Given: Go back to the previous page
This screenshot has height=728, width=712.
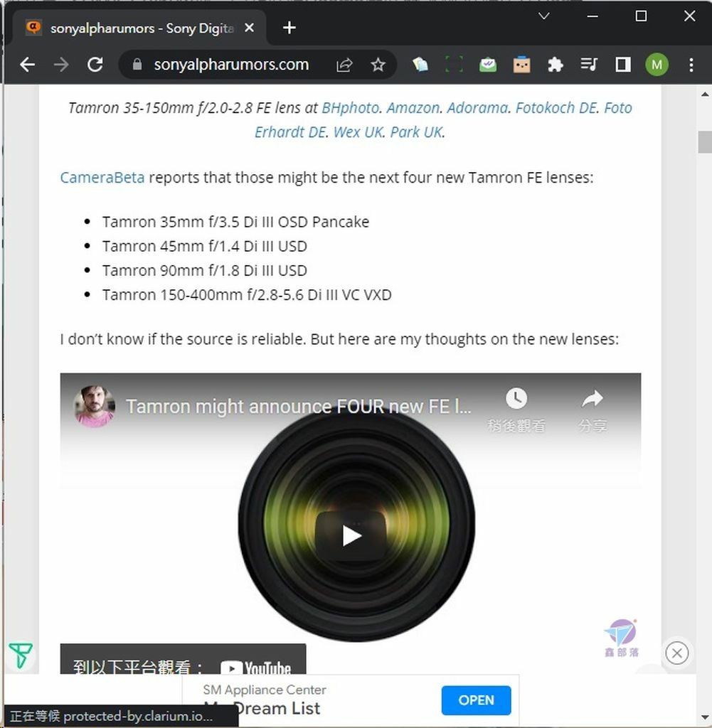Looking at the screenshot, I should pyautogui.click(x=28, y=65).
